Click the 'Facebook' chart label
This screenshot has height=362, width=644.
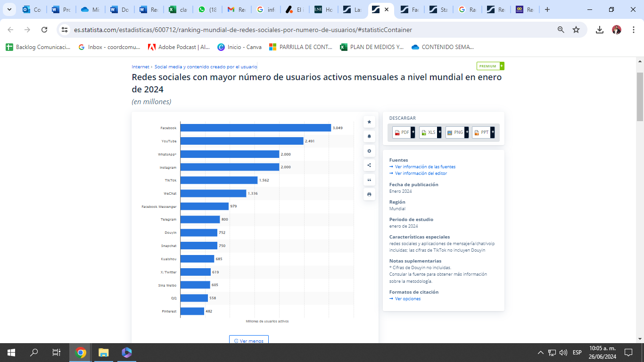coord(168,128)
